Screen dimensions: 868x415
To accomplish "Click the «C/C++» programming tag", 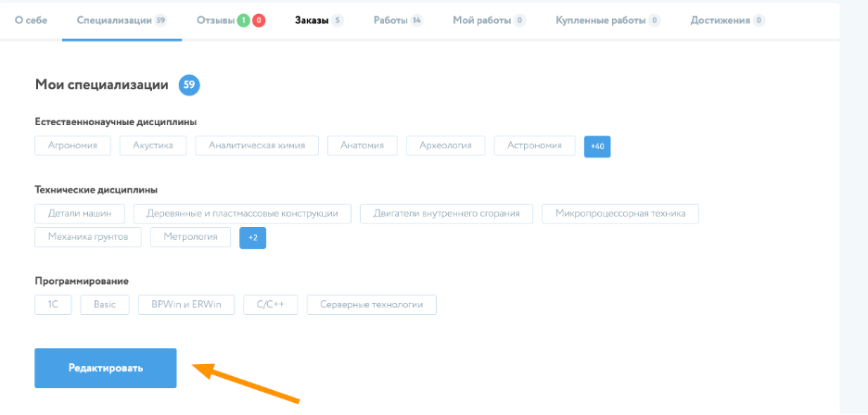I will (x=271, y=305).
